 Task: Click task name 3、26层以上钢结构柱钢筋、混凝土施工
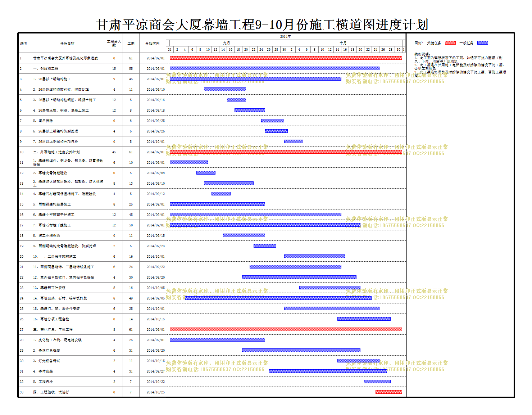click(x=64, y=100)
